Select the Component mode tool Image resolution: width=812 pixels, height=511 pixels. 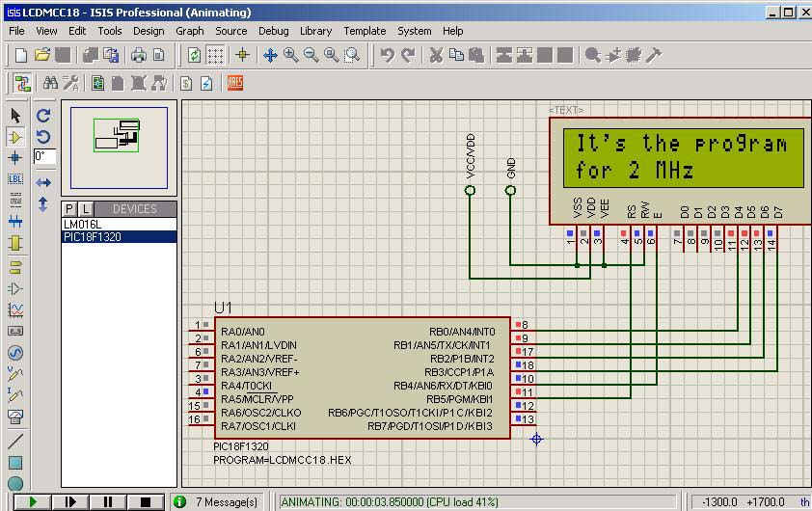[15, 136]
